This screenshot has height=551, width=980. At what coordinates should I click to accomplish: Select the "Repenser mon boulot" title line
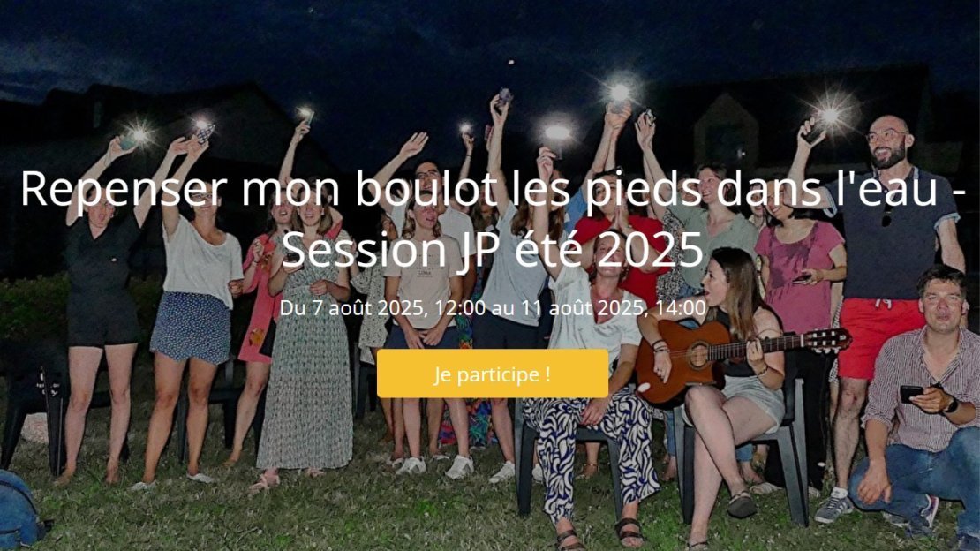[494, 187]
